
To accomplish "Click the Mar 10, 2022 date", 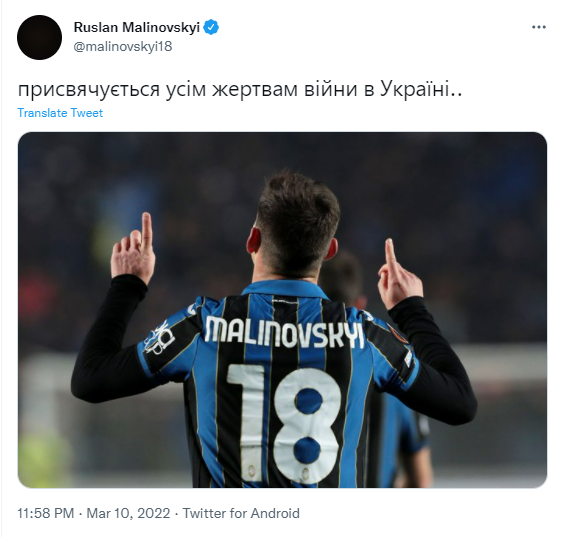I will point(128,513).
